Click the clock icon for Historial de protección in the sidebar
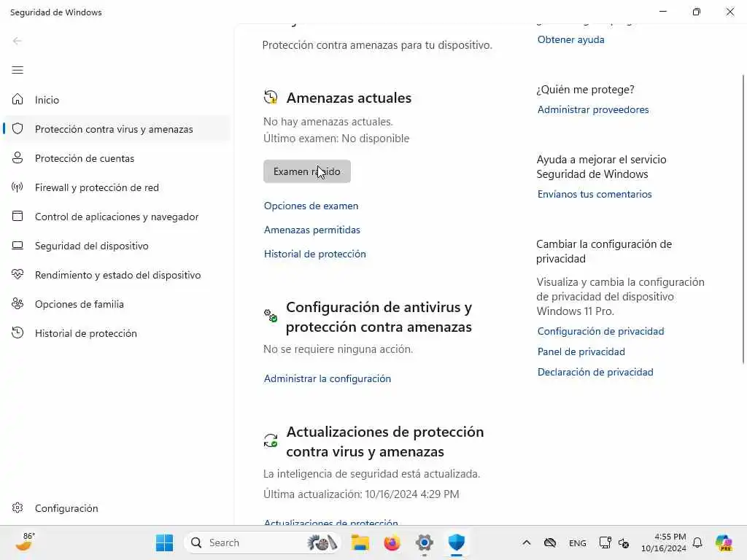Image resolution: width=747 pixels, height=560 pixels. pyautogui.click(x=18, y=332)
